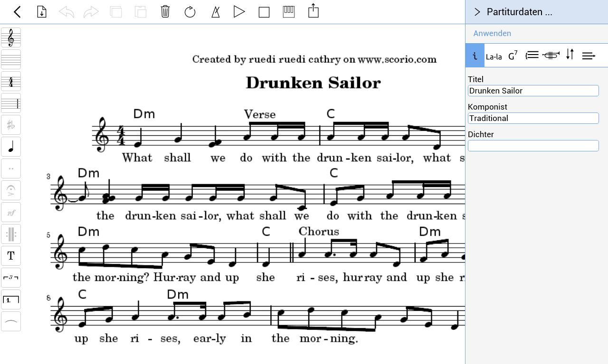The height and width of the screenshot is (364, 608).
Task: Click the save document icon
Action: point(42,12)
